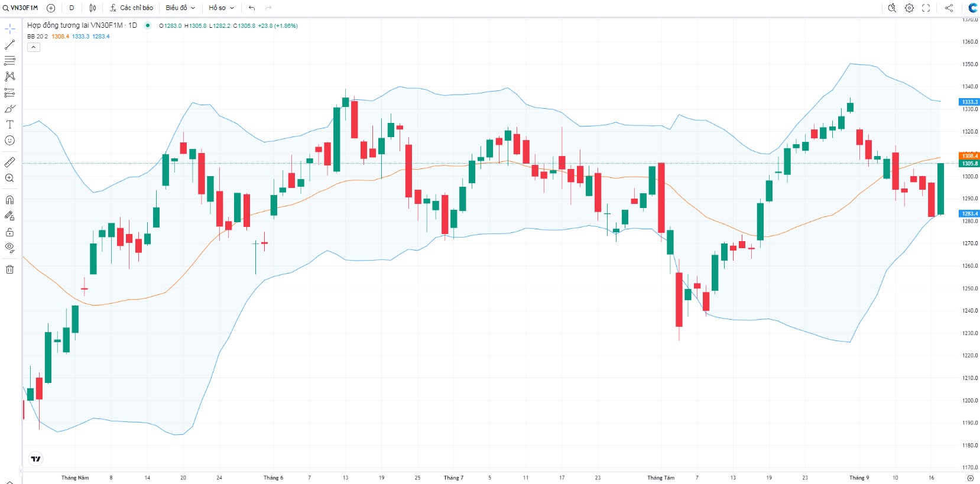Viewport: 980px width, 484px height.
Task: Click the BB 20 2 indicator legend
Action: point(37,37)
